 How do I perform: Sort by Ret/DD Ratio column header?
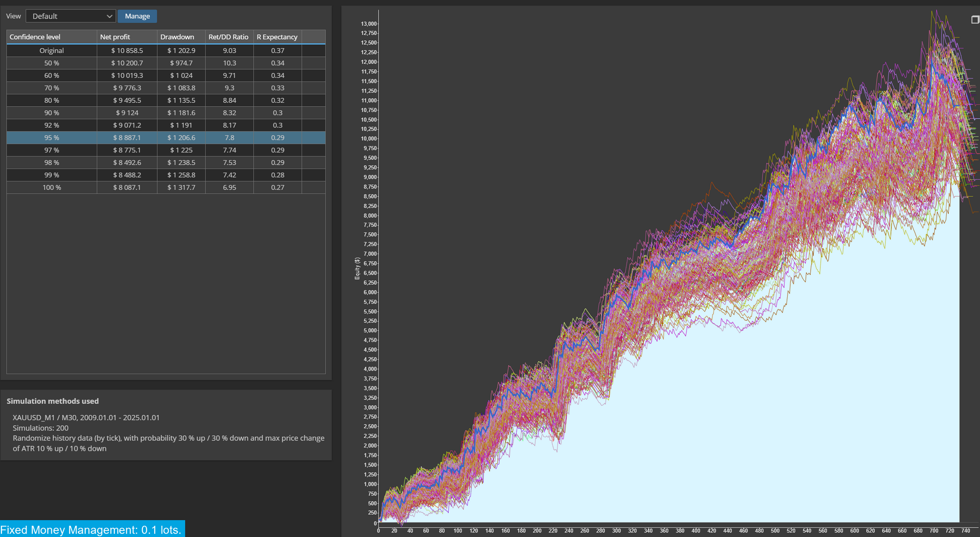(x=229, y=37)
